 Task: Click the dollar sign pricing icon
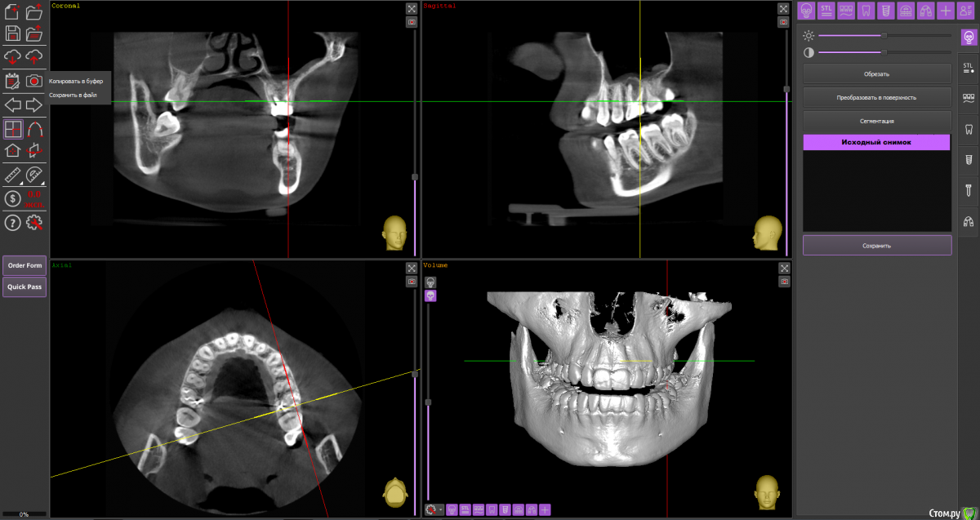click(13, 198)
